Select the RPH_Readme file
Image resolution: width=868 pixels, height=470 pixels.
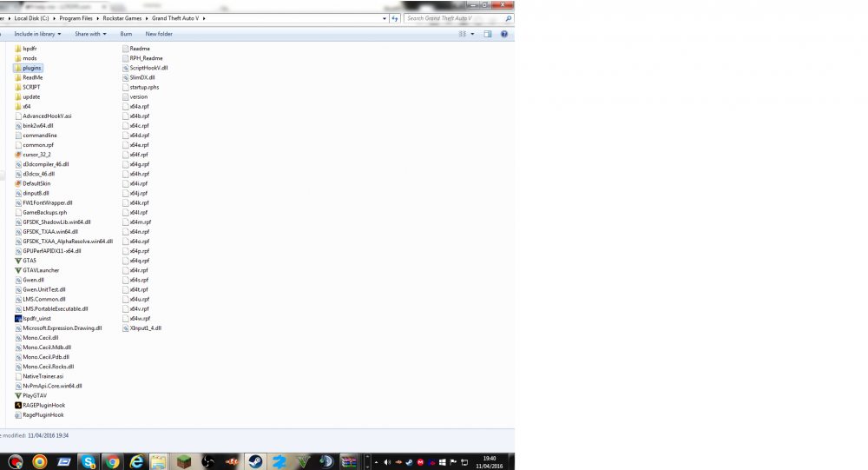pyautogui.click(x=142, y=58)
